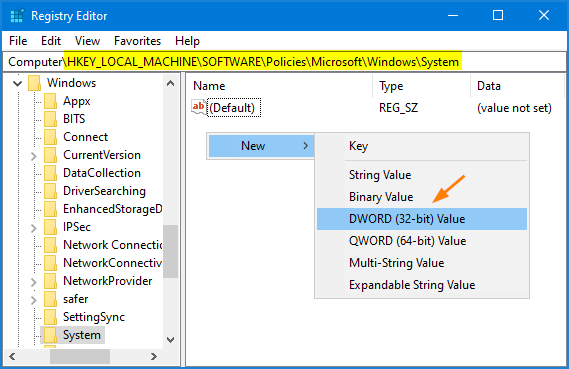Choose String Value from the submenu

(x=422, y=175)
